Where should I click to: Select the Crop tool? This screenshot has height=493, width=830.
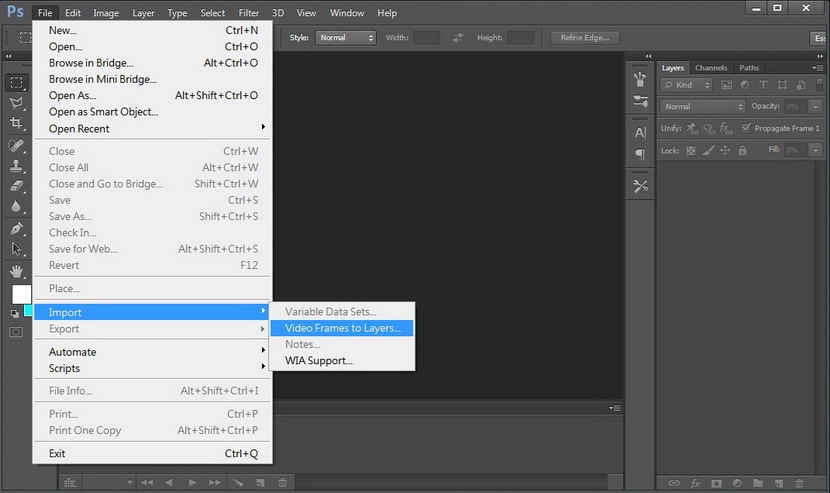point(16,123)
